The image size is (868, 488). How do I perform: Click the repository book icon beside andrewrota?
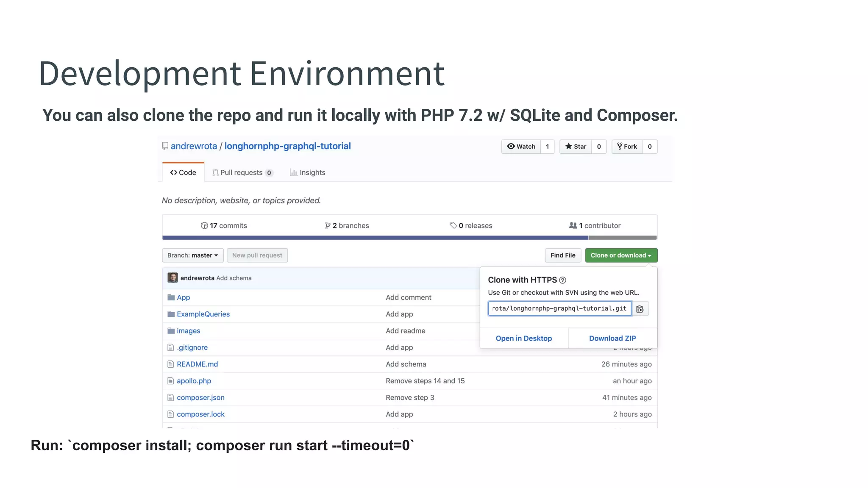(165, 146)
